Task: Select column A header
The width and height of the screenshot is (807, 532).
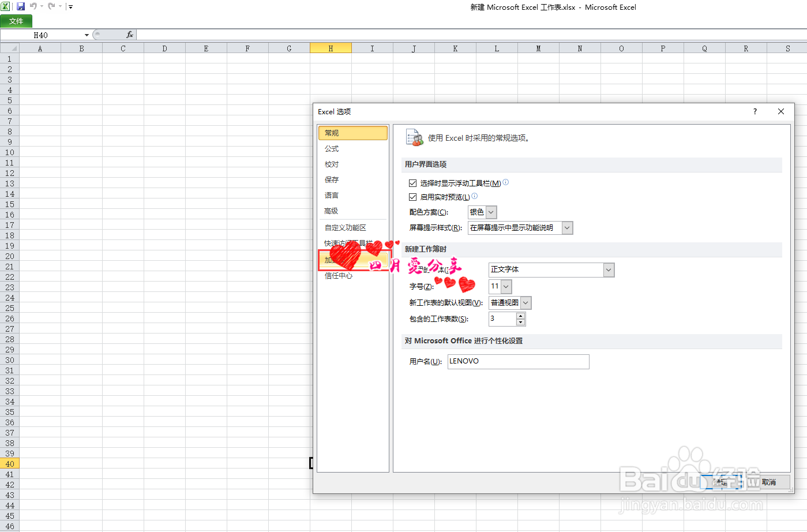Action: pos(40,48)
